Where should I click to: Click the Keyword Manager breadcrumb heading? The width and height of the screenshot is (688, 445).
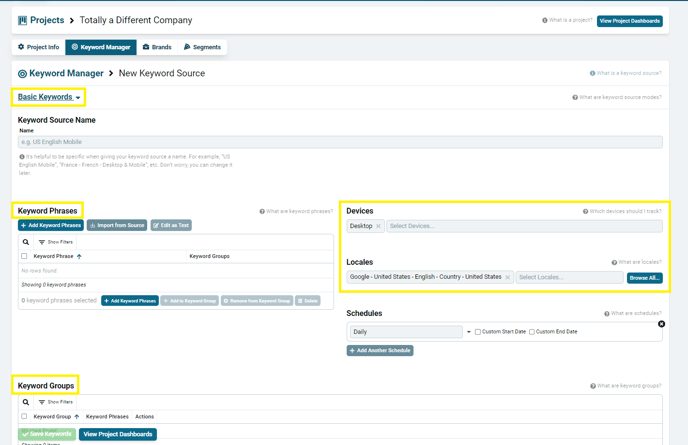pyautogui.click(x=66, y=73)
